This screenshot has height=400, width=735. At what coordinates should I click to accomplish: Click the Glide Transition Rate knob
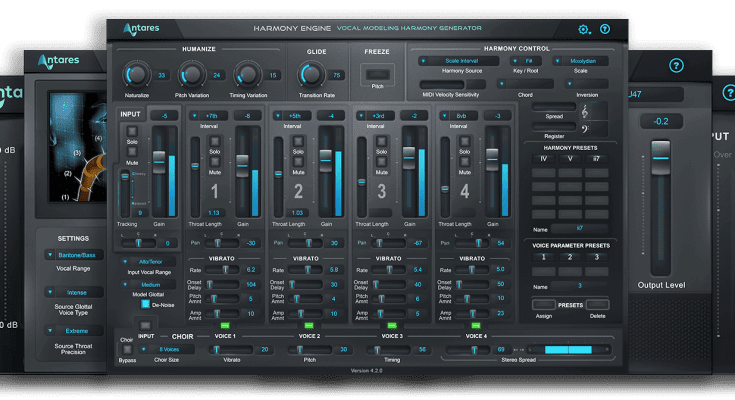coord(310,74)
